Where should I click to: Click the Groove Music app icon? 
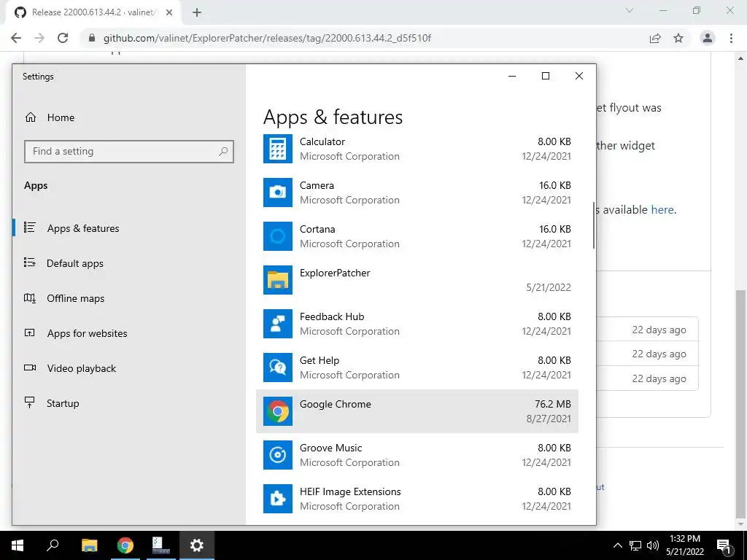[278, 455]
